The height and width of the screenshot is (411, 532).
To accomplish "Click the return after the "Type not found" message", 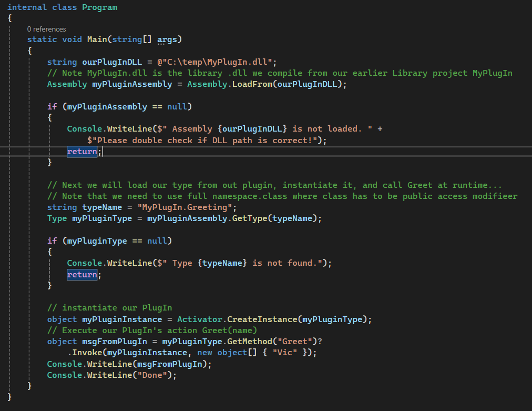I will pos(82,275).
